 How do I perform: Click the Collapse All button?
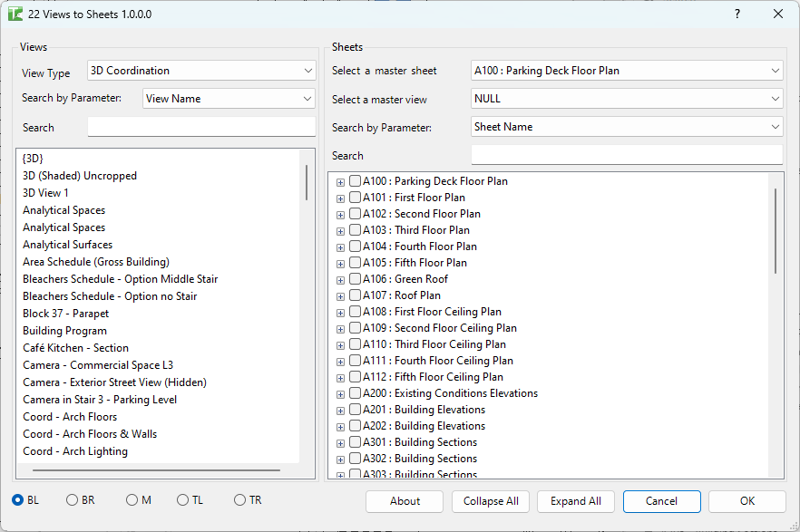[490, 501]
